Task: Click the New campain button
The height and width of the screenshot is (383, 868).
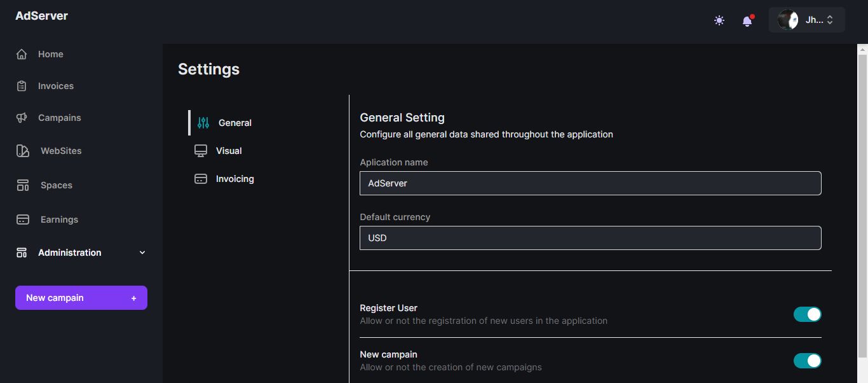Action: (81, 298)
